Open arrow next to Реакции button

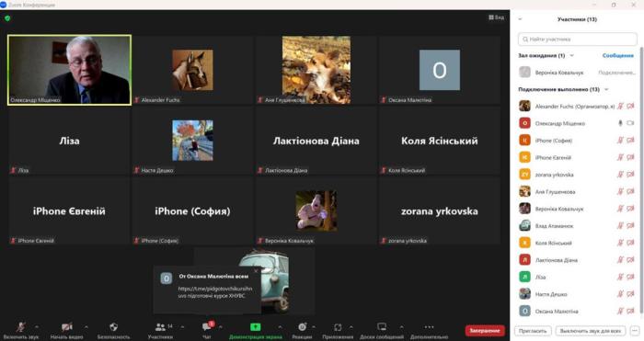314,327
